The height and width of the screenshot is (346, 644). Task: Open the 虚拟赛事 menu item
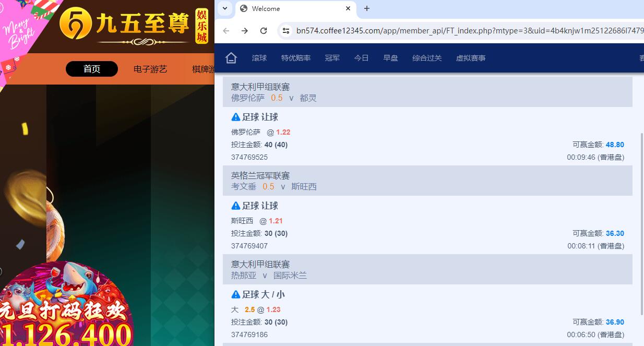tap(471, 58)
